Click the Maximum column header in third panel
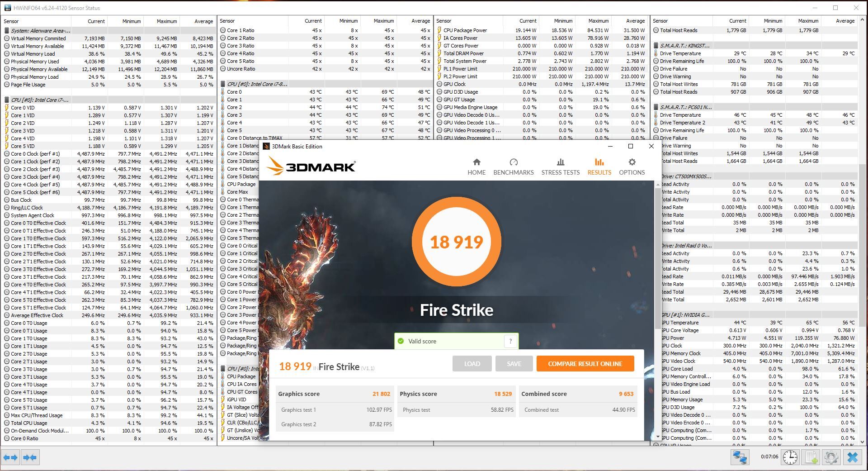The height and width of the screenshot is (471, 868). [593, 21]
